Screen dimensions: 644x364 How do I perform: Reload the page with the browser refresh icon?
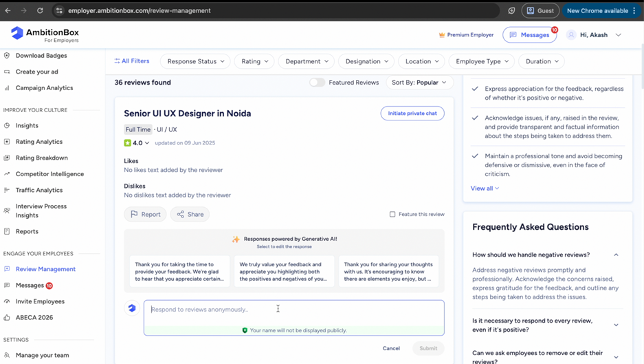(40, 11)
